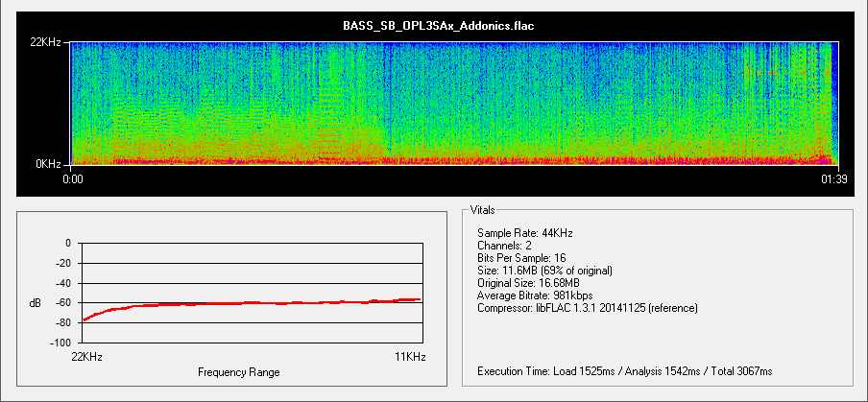Screen dimensions: 868x402
Task: Click the Original Size: 16.68MB line
Action: (528, 283)
